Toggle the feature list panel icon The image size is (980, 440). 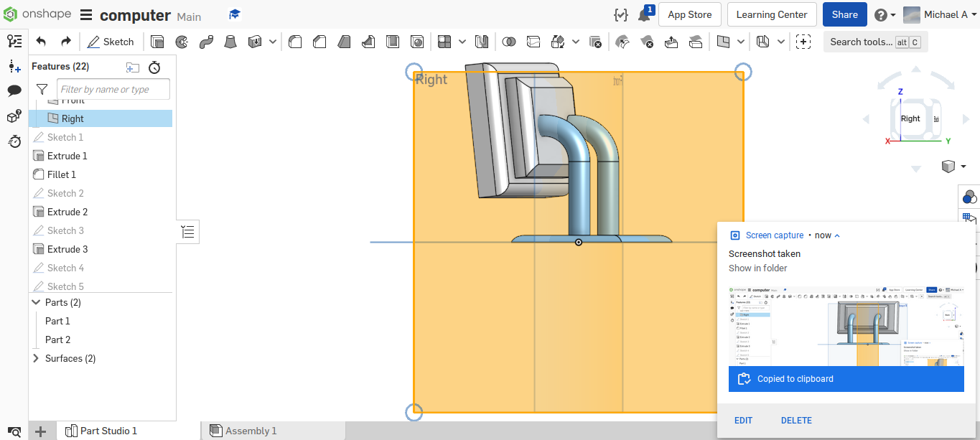(14, 41)
